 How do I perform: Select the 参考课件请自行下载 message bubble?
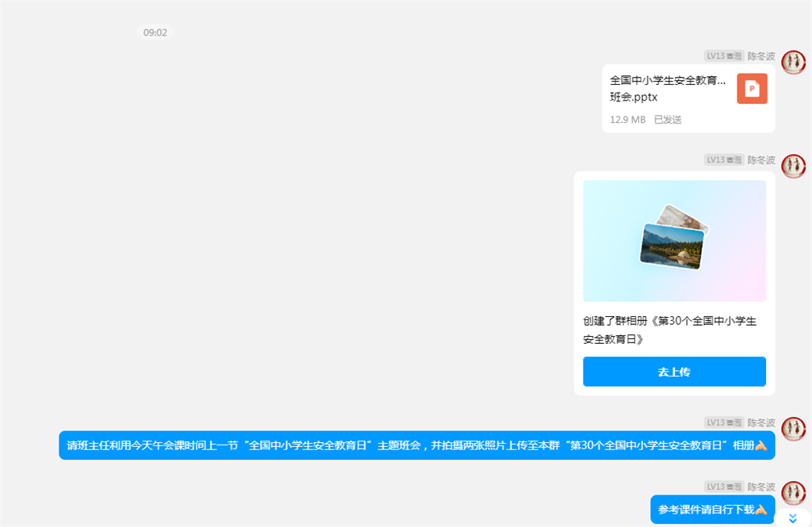[712, 510]
